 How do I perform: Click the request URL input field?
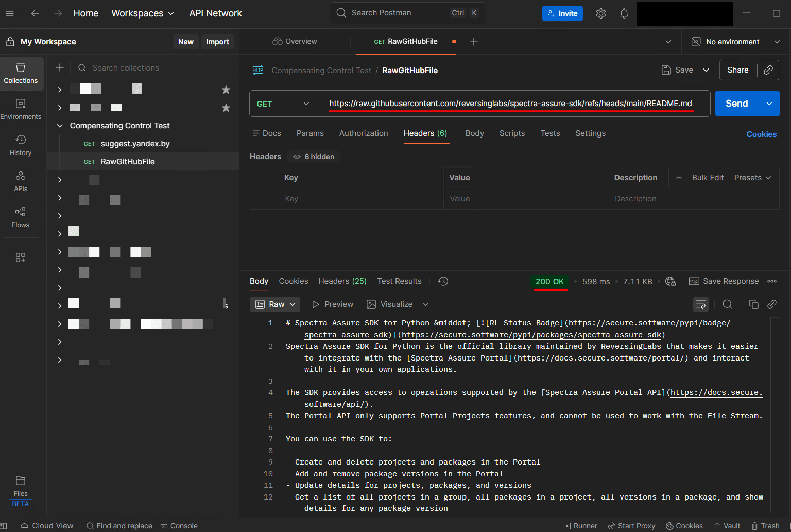pos(510,104)
